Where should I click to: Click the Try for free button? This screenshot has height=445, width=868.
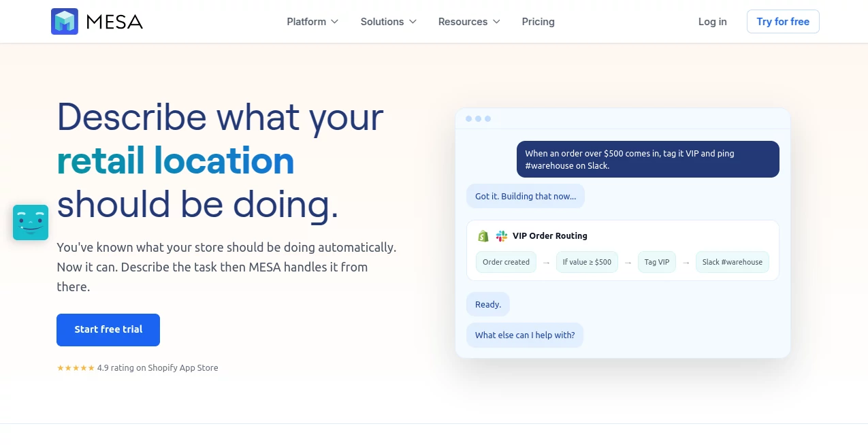coord(783,22)
